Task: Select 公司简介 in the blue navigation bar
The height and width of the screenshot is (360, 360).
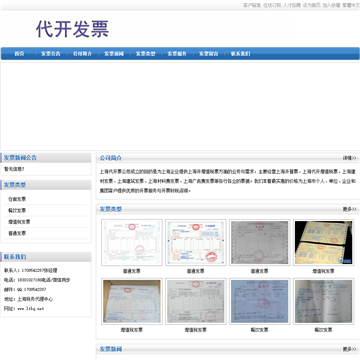Action: (x=82, y=54)
